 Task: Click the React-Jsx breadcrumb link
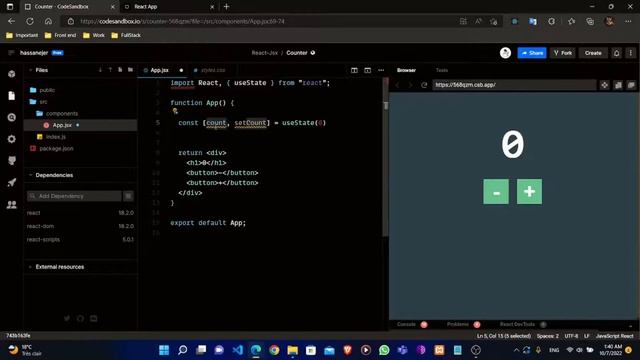pyautogui.click(x=264, y=53)
